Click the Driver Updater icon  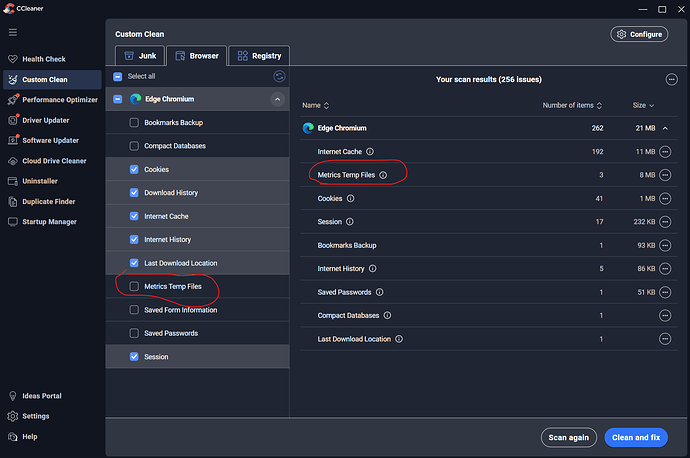pyautogui.click(x=13, y=120)
